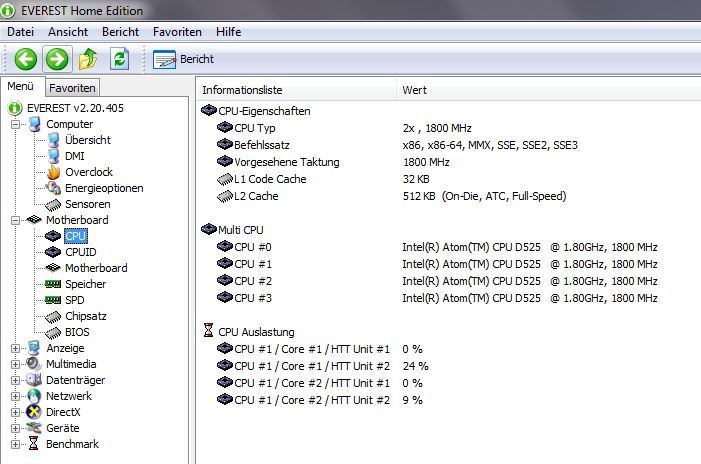Select the Befehlssatz row

(397, 145)
